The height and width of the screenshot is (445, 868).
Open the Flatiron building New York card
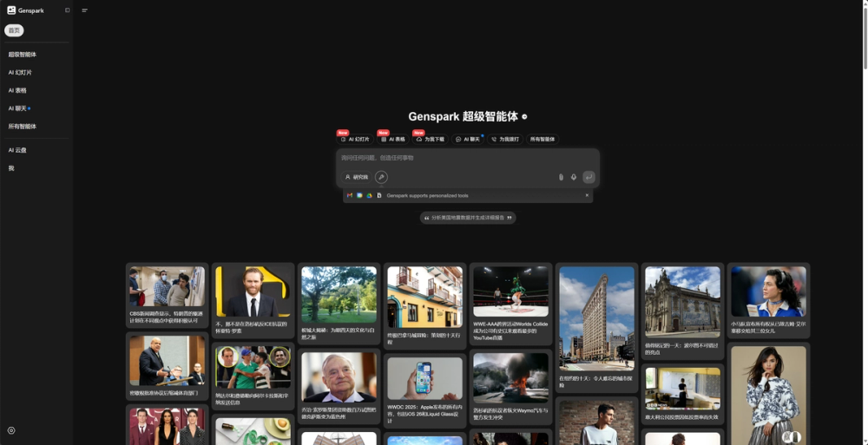coord(597,328)
